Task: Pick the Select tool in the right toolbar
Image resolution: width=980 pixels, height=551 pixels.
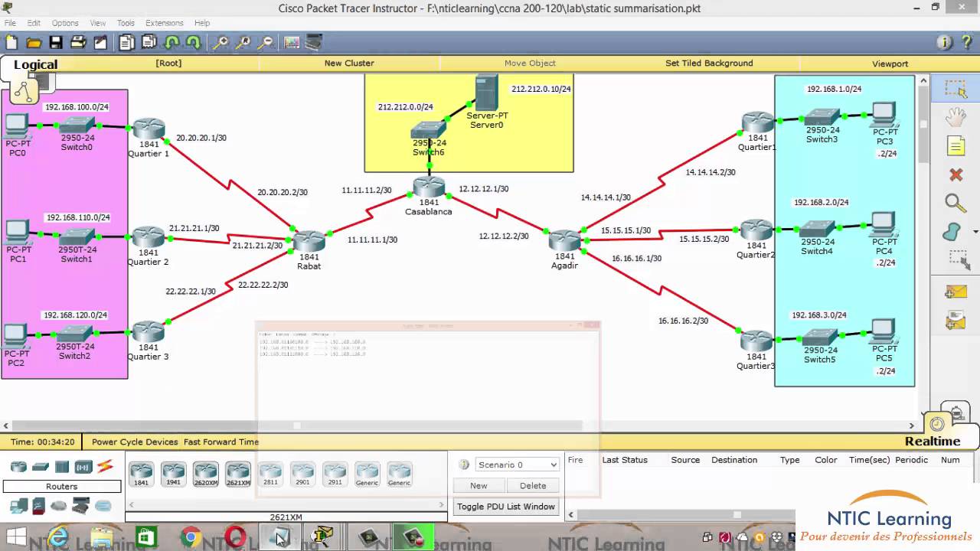Action: pos(955,89)
